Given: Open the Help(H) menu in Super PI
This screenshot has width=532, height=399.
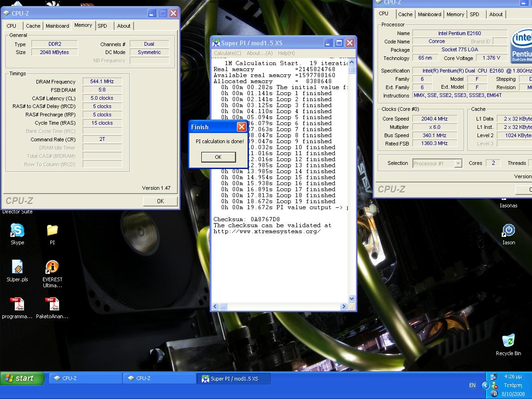Looking at the screenshot, I should 286,53.
